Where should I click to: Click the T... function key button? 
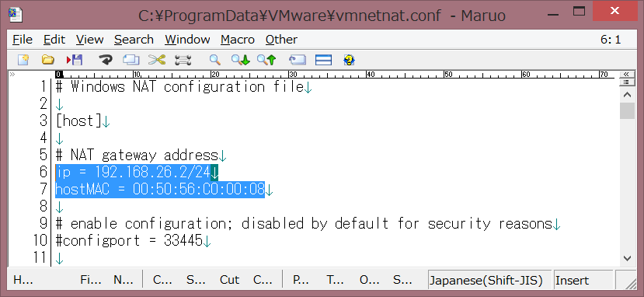(x=335, y=280)
